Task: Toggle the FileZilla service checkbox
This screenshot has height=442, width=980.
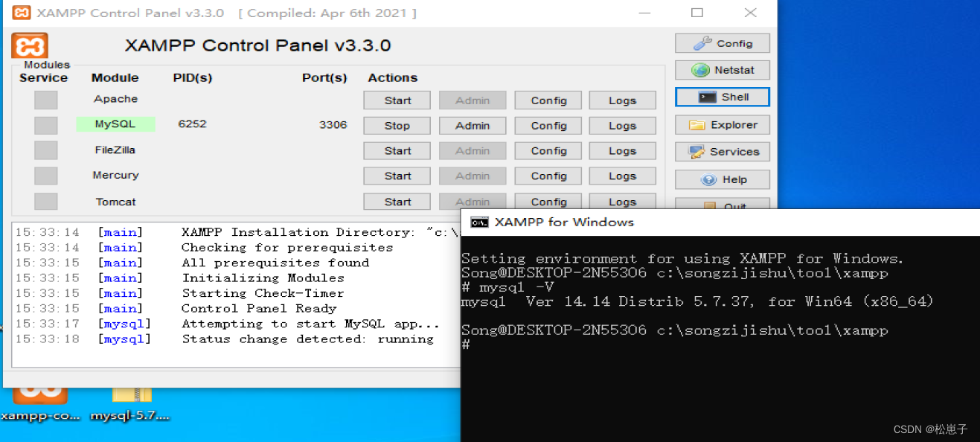Action: 45,150
